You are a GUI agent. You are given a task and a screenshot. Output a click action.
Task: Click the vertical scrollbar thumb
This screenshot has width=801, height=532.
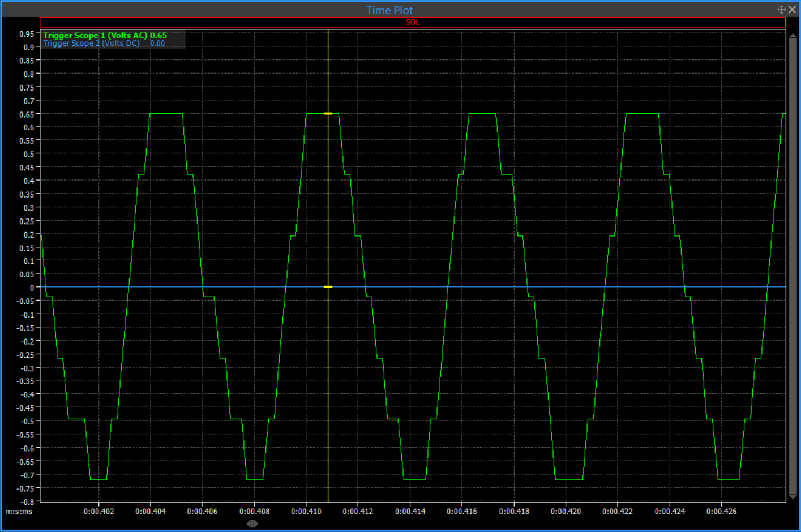pos(793,266)
